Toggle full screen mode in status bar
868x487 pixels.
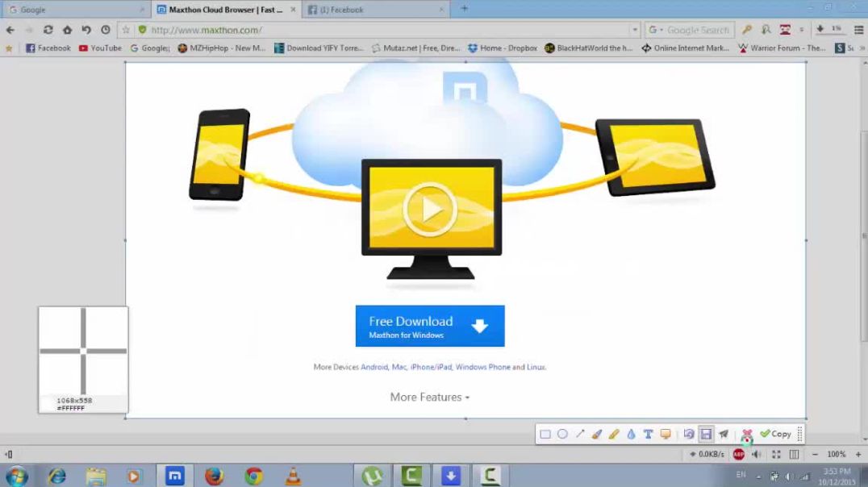tap(776, 455)
